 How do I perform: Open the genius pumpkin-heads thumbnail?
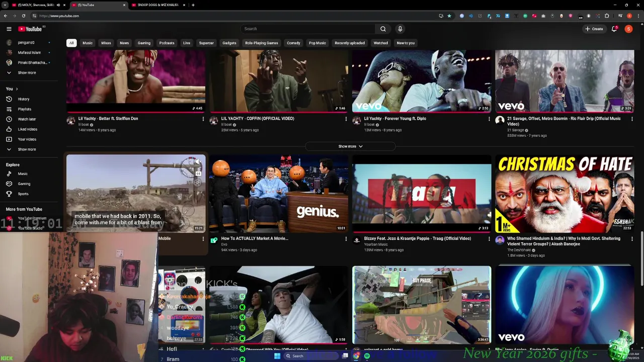[x=279, y=194]
